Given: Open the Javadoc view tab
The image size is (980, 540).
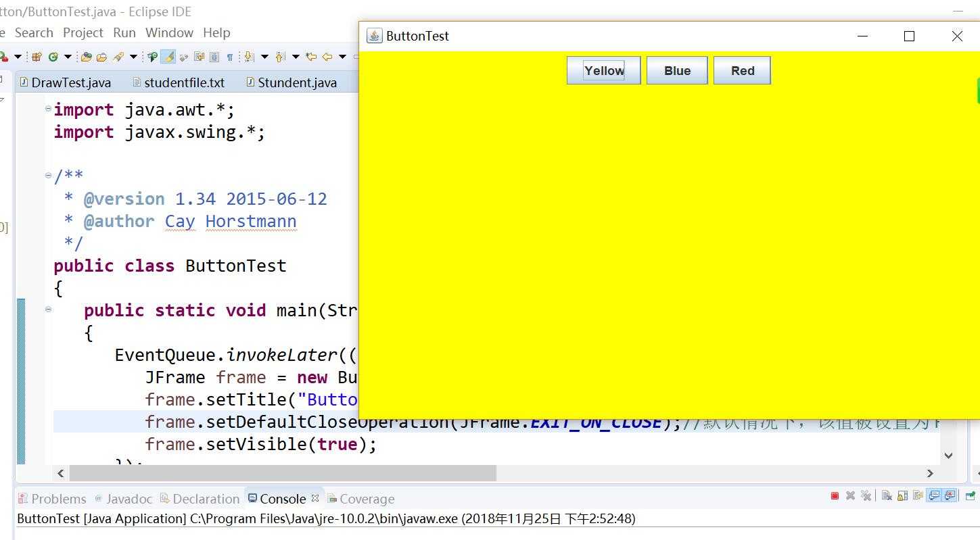Looking at the screenshot, I should point(123,499).
